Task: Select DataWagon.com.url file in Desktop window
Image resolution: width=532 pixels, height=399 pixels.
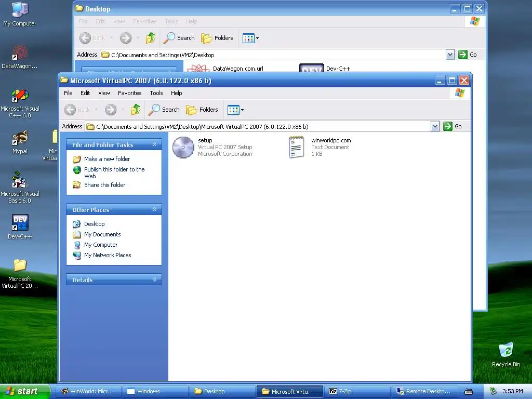Action: click(x=238, y=69)
